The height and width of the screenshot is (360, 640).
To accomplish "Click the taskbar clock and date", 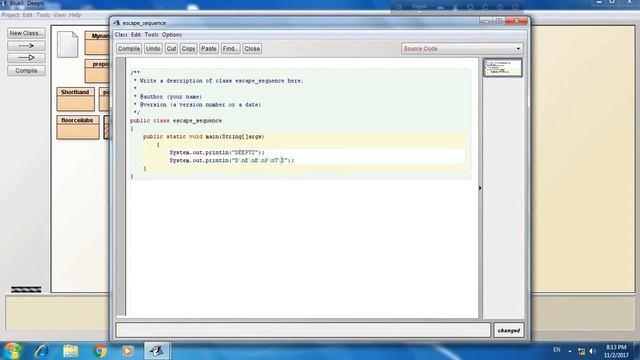I will 616,351.
